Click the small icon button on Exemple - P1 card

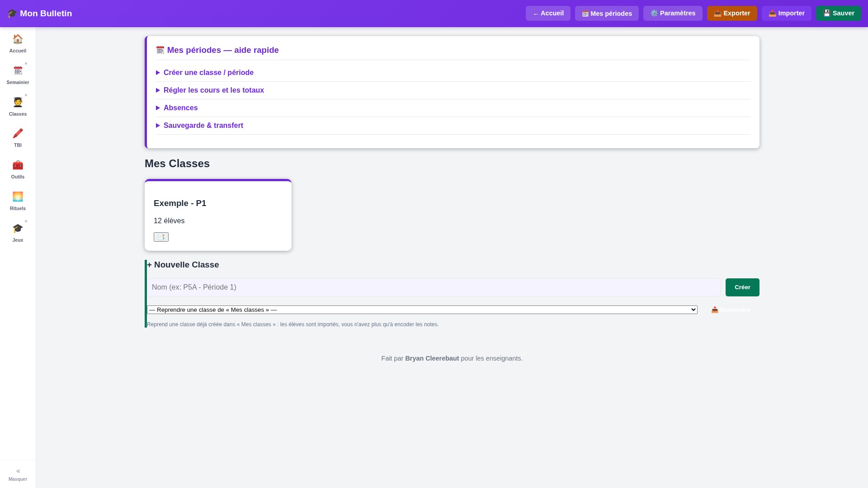click(161, 237)
